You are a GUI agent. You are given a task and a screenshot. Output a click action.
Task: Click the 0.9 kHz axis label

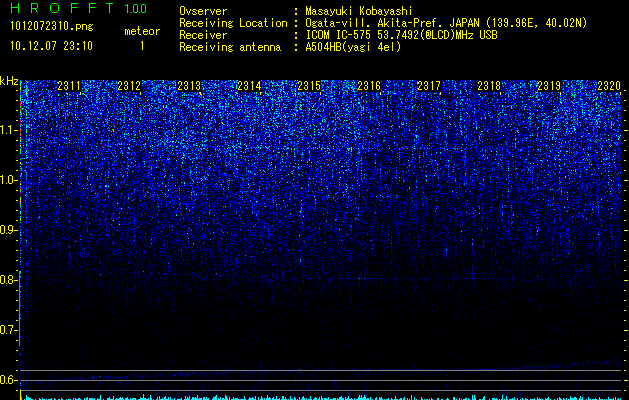(x=8, y=230)
